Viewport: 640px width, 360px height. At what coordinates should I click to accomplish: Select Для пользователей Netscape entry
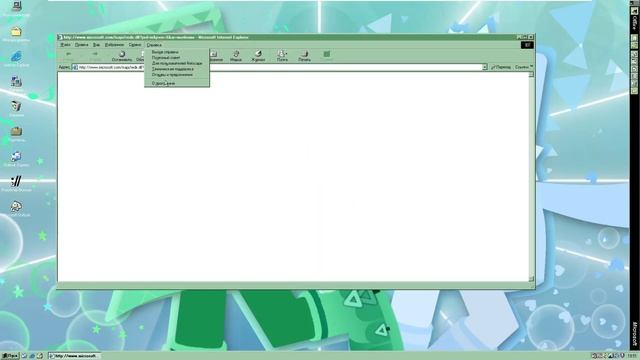pyautogui.click(x=177, y=63)
